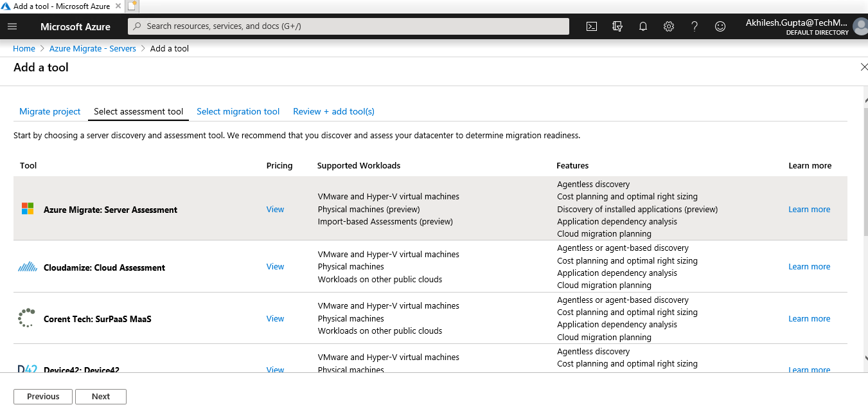Click the Azure logo in browser tab
Viewport: 868px width, 407px height.
click(6, 6)
